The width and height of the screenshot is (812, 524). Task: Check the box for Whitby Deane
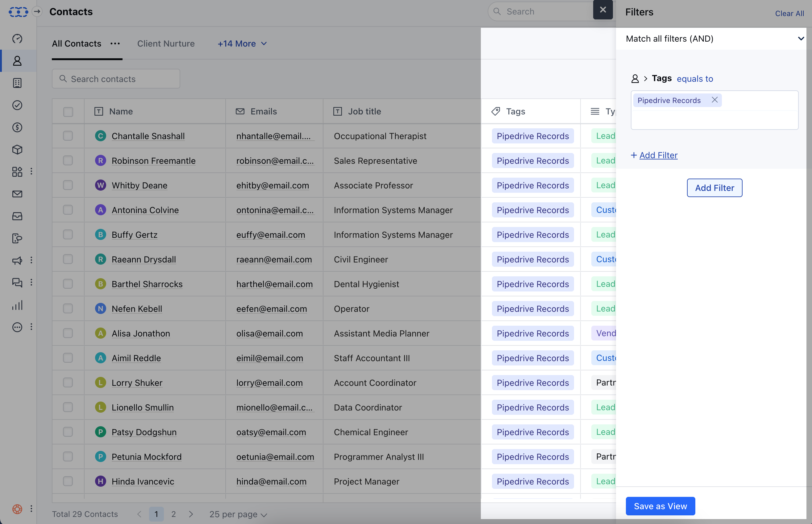pos(68,185)
